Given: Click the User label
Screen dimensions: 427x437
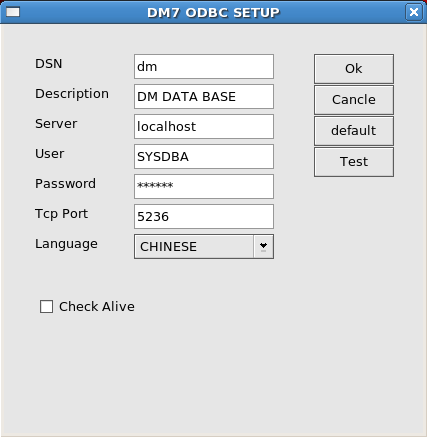Looking at the screenshot, I should tap(50, 154).
